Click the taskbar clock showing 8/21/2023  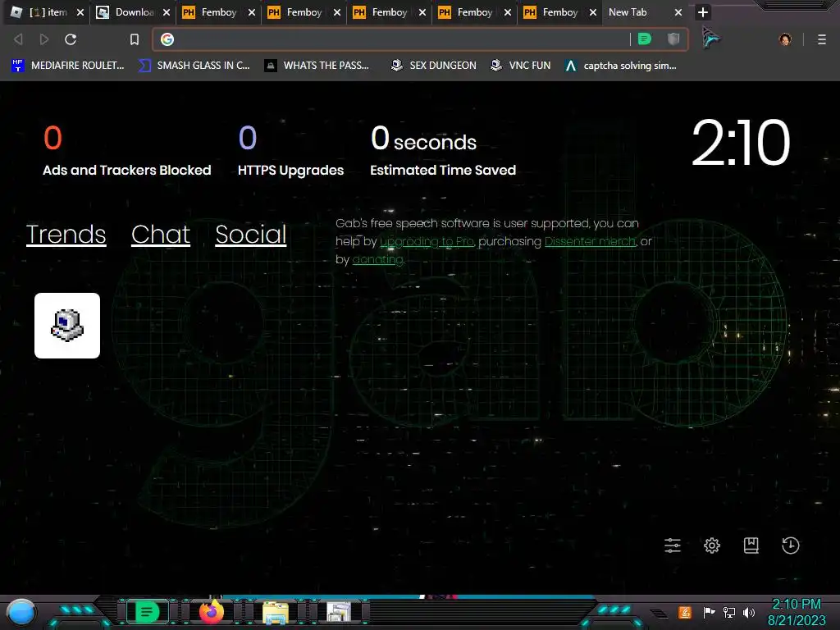[x=797, y=612]
